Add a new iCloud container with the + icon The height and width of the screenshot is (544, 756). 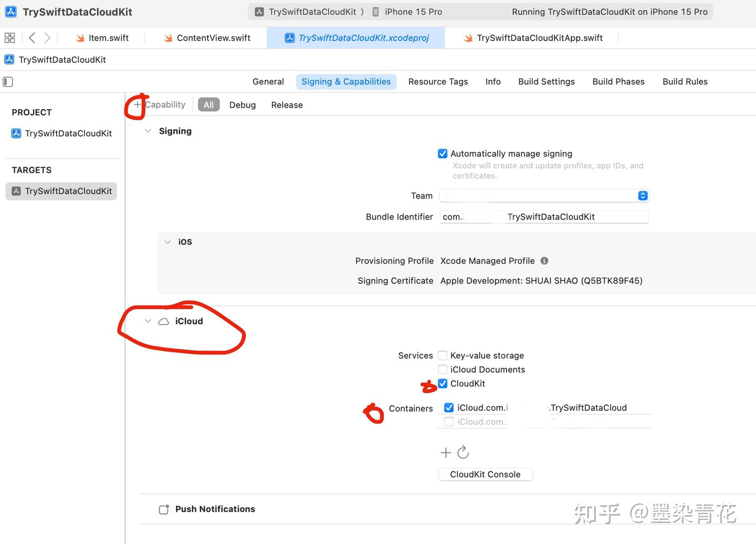[x=445, y=452]
